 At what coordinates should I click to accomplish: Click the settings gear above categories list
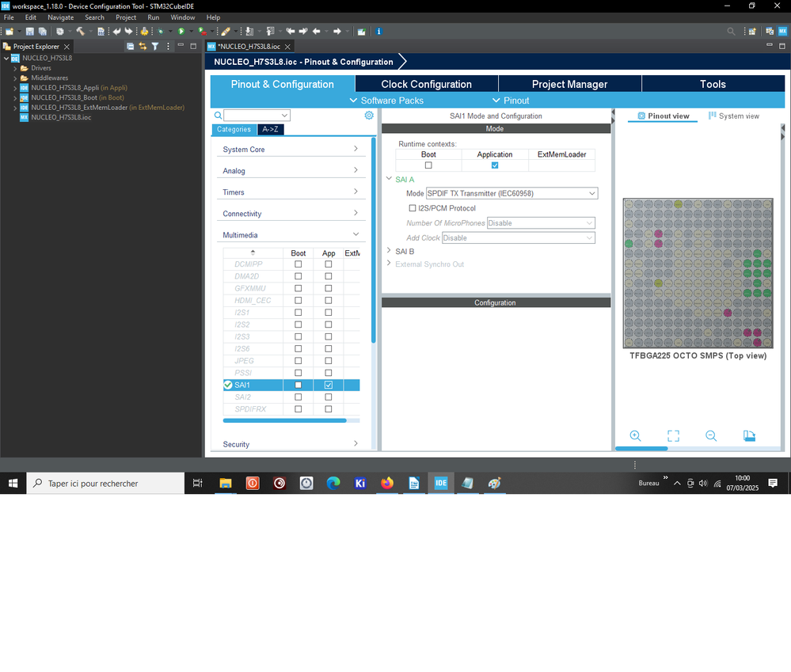point(369,116)
